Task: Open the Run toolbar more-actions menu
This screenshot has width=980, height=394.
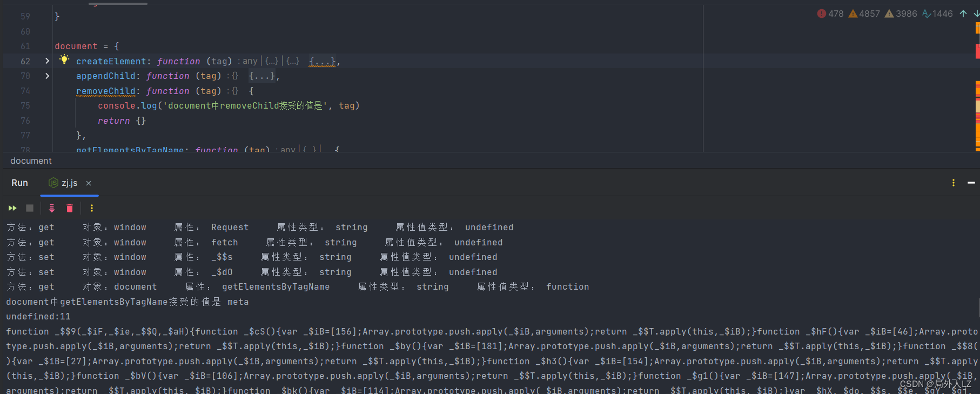Action: click(x=92, y=208)
